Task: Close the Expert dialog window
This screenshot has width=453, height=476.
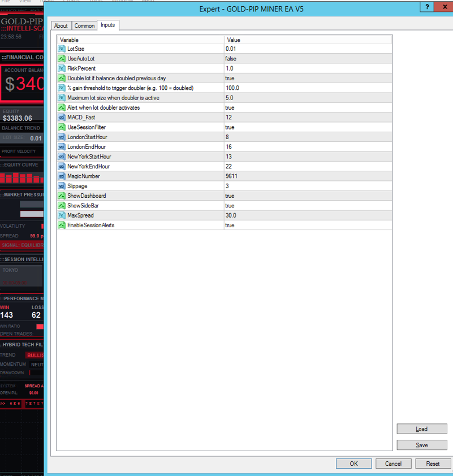Action: 445,7
